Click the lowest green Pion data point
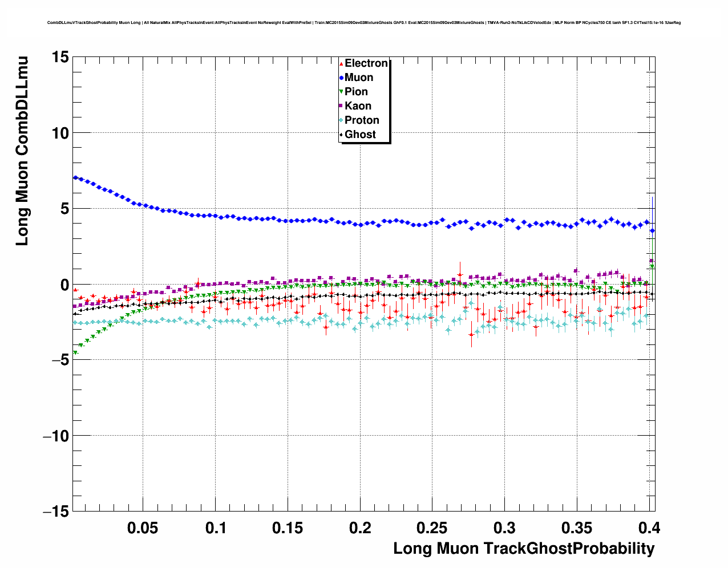The height and width of the screenshot is (568, 728). coord(75,353)
